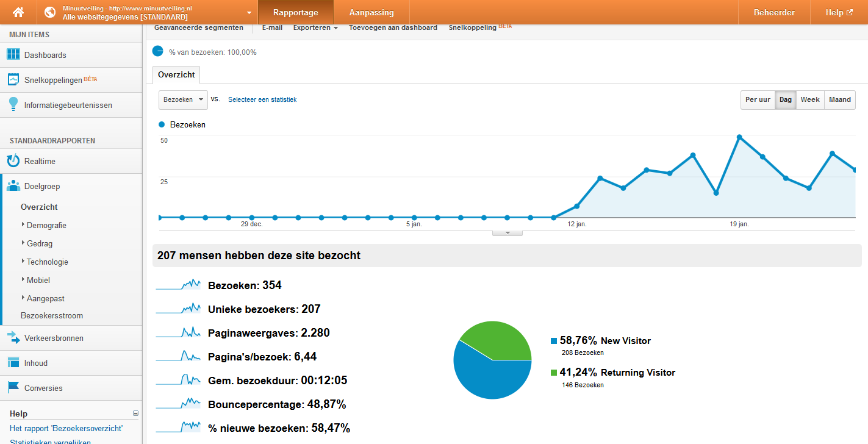Select the Overzicht tab
Image resolution: width=868 pixels, height=444 pixels.
(176, 74)
